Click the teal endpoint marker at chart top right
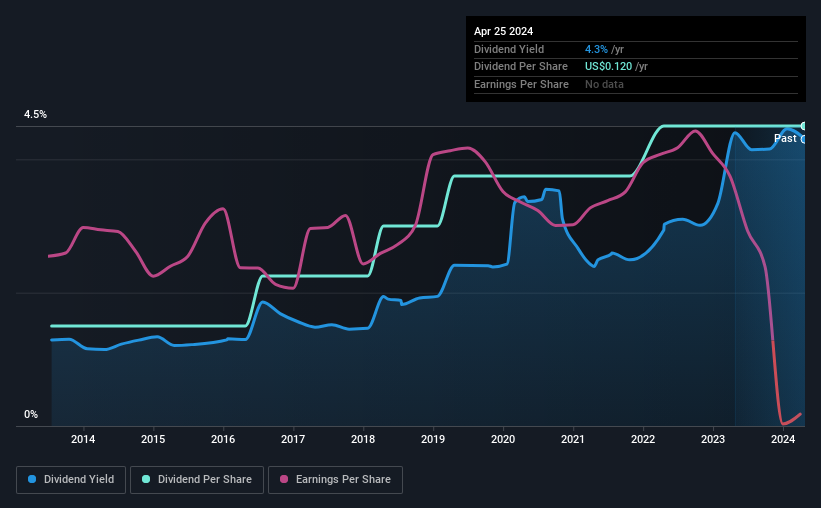 pyautogui.click(x=803, y=126)
